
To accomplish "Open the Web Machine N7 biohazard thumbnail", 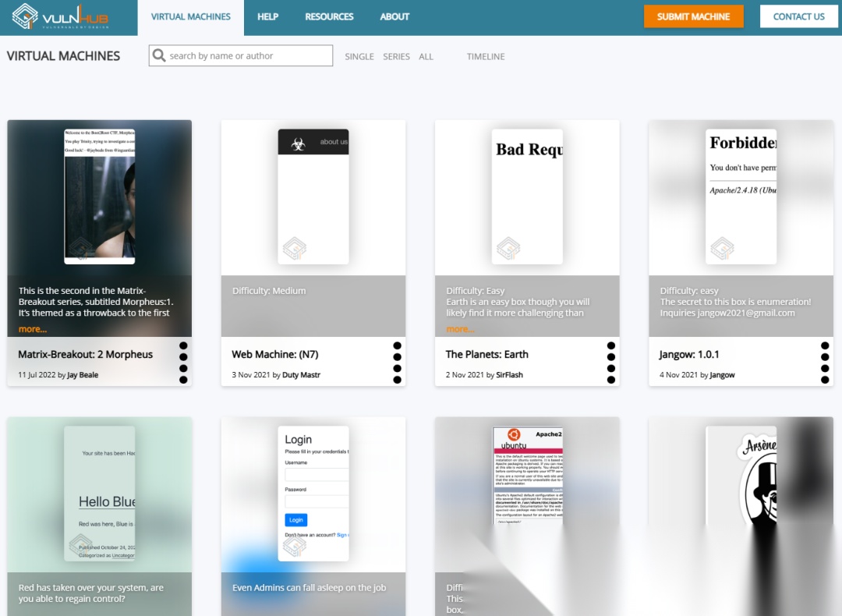I will (313, 196).
